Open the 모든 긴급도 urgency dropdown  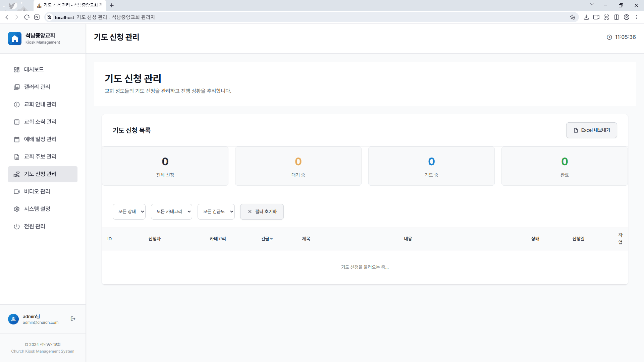pos(216,212)
